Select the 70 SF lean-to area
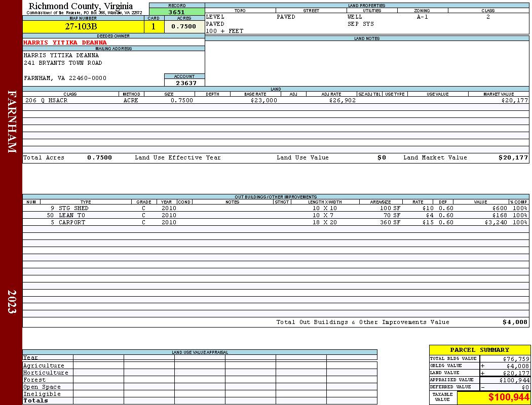This screenshot has width=532, height=405. point(392,215)
